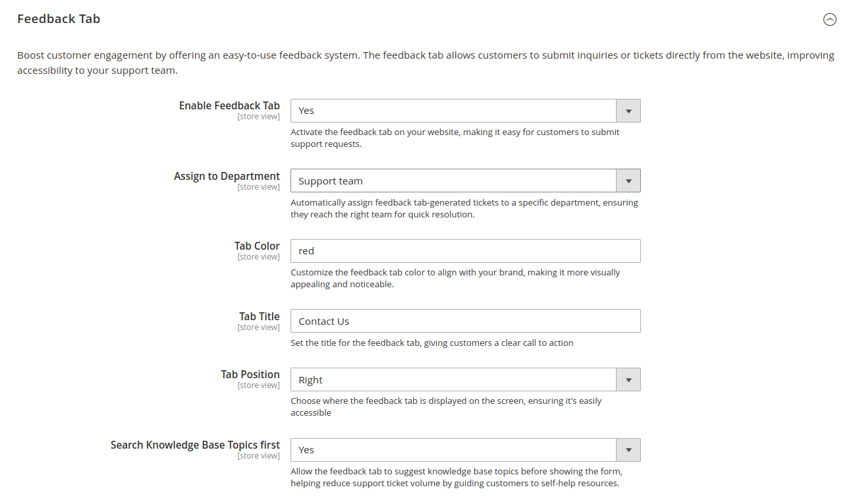This screenshot has width=857, height=504.
Task: Click the Assign to Department dropdown arrow icon
Action: (x=628, y=181)
